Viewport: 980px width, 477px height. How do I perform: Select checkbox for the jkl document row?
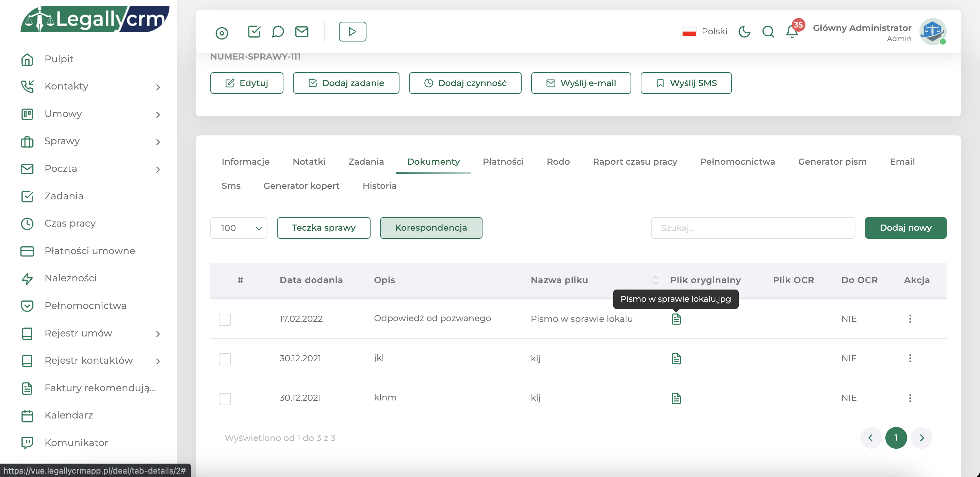click(x=225, y=359)
